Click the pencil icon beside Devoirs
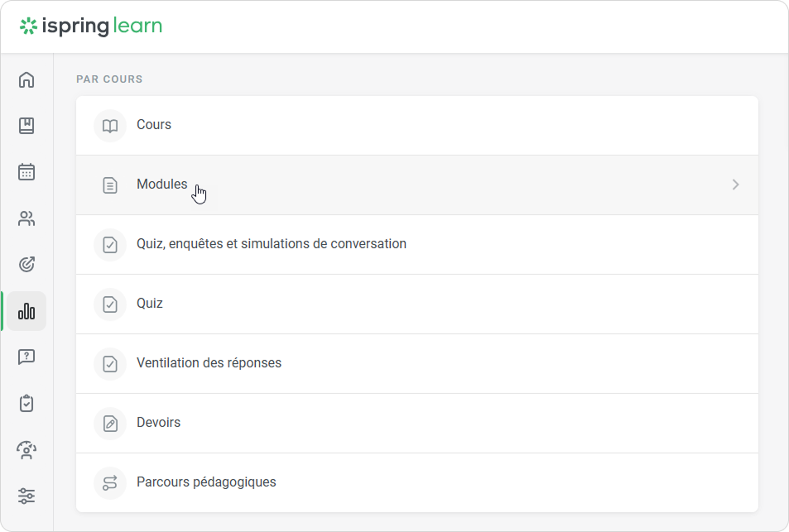789x532 pixels. tap(110, 424)
